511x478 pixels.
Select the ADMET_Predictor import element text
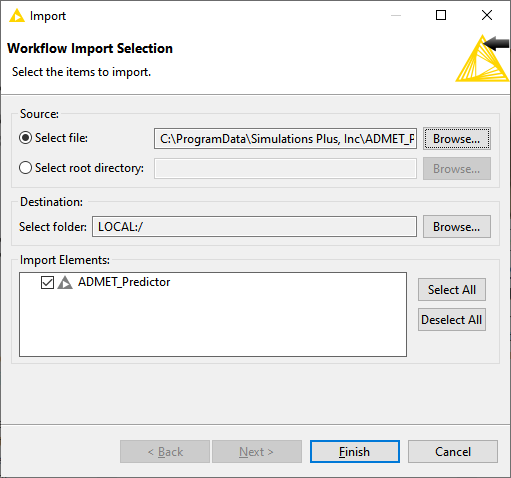[124, 282]
